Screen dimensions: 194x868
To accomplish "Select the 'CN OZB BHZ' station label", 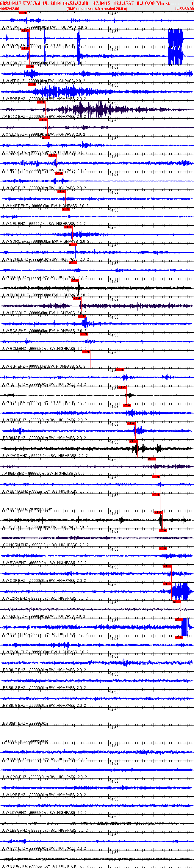I will pos(15,617).
